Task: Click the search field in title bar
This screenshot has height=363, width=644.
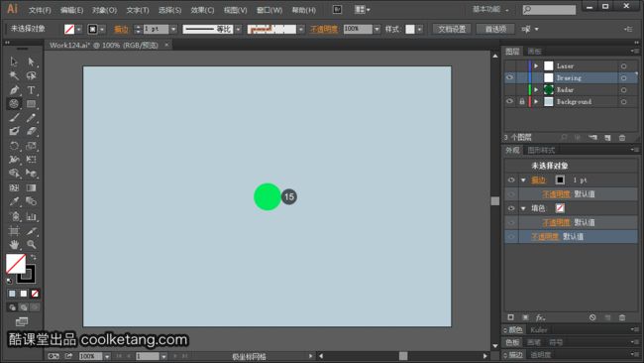Action: [x=549, y=10]
